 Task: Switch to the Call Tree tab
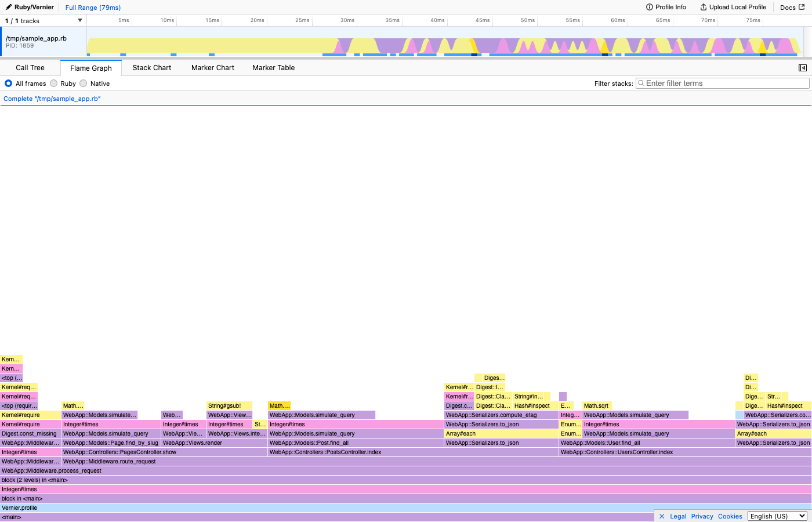click(30, 67)
